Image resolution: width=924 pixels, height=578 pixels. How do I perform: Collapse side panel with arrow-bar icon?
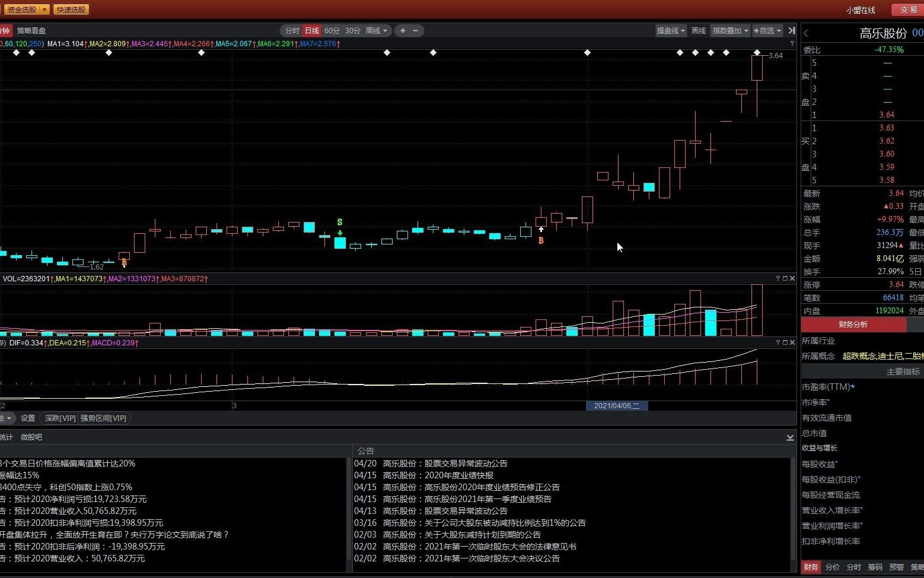click(x=791, y=30)
